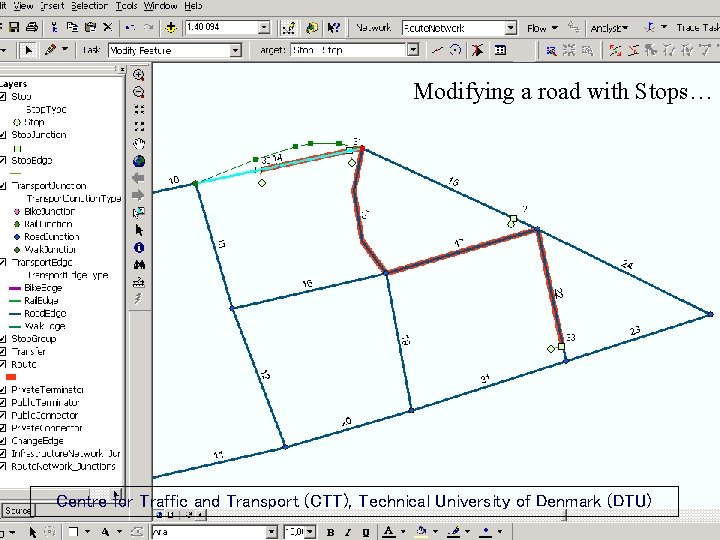Click the fill color bucket button
Viewport: 720px width, 540px height.
tap(421, 532)
